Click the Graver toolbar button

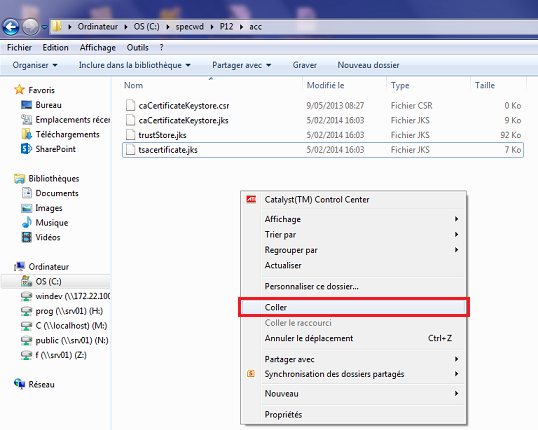point(305,65)
